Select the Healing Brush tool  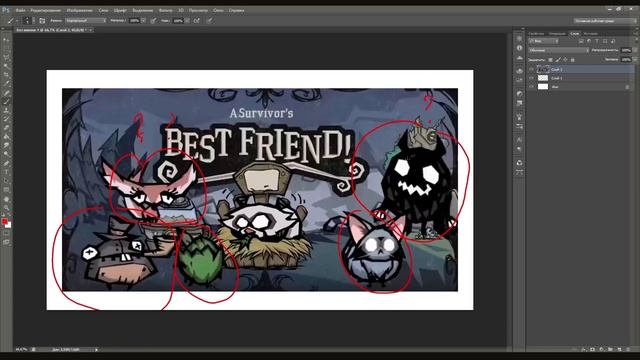(x=6, y=93)
